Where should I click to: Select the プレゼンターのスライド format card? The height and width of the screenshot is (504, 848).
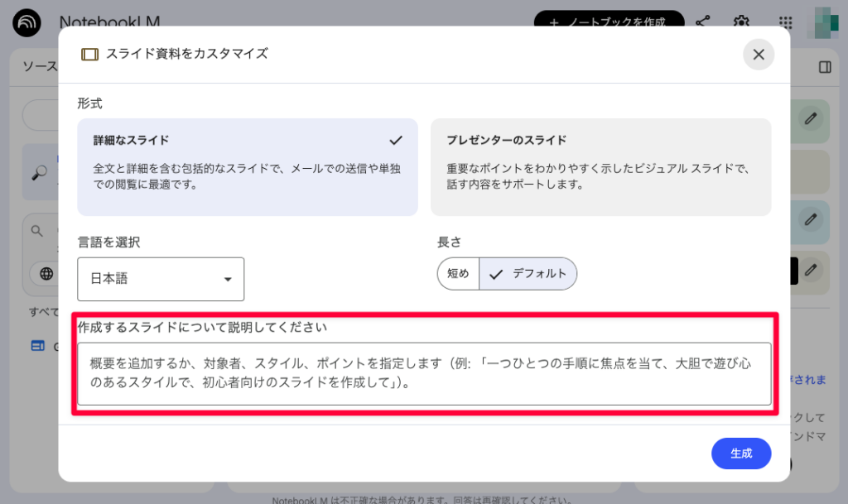coord(600,168)
